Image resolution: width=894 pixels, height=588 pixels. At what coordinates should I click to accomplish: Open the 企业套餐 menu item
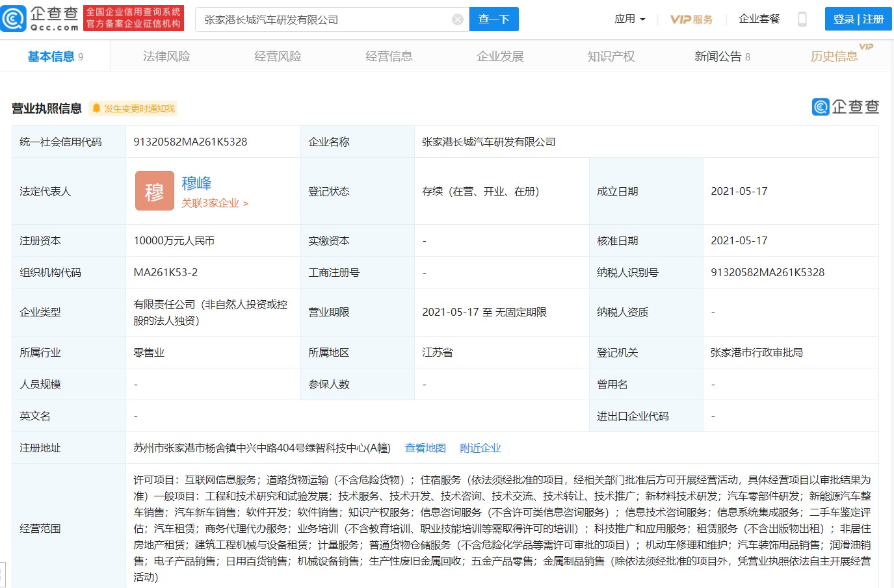coord(759,19)
